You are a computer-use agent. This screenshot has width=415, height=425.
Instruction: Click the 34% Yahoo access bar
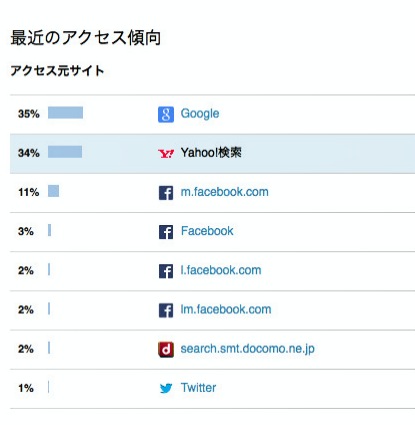pos(65,152)
